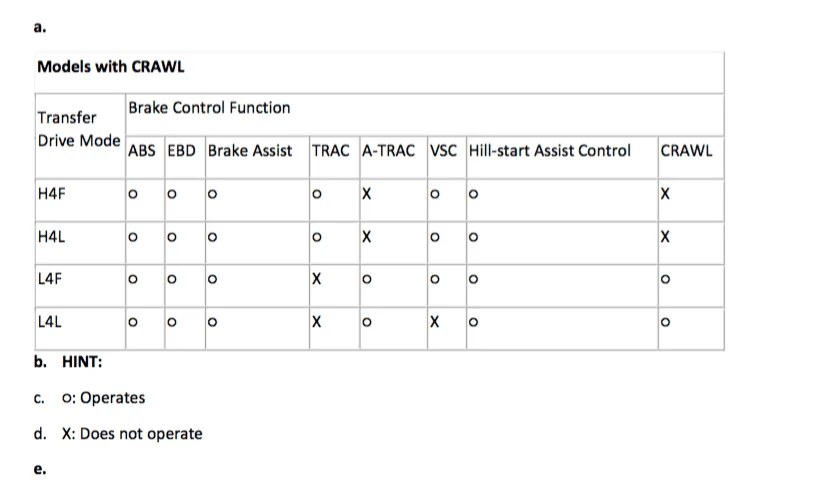Select the CRAWL column header
The image size is (829, 495).
pos(686,151)
